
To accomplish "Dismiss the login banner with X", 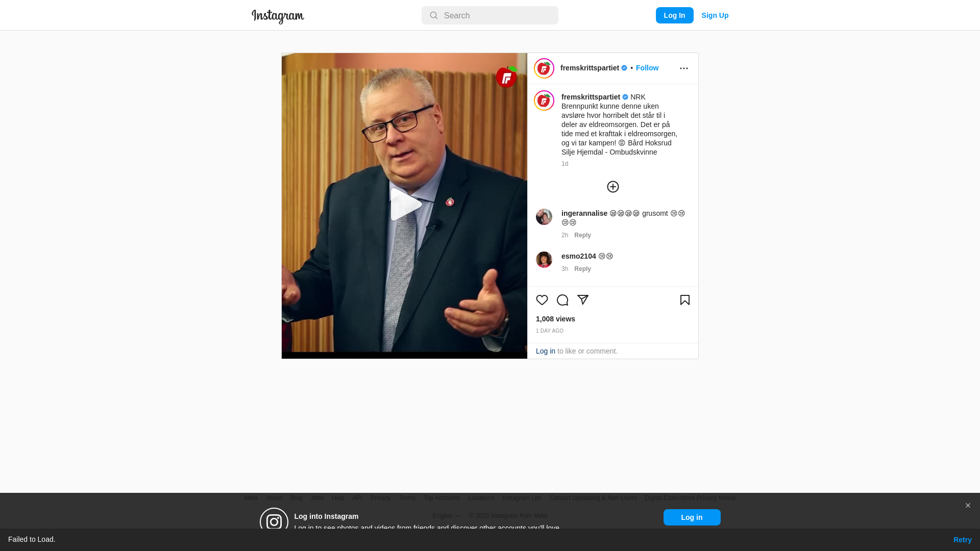I will tap(968, 506).
